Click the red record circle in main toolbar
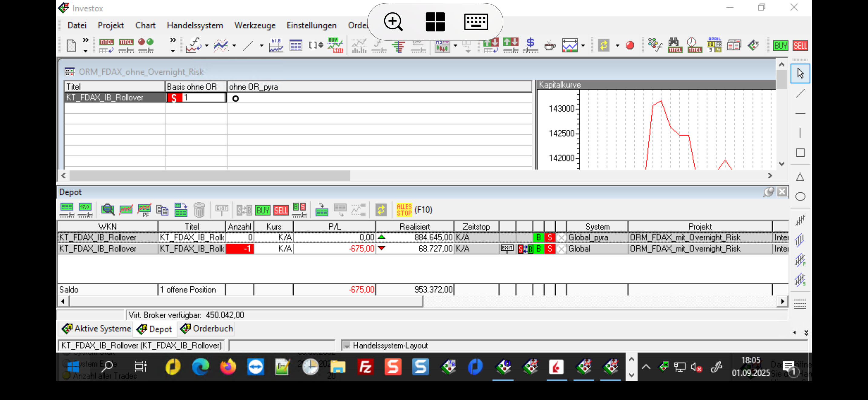The image size is (868, 400). point(630,45)
